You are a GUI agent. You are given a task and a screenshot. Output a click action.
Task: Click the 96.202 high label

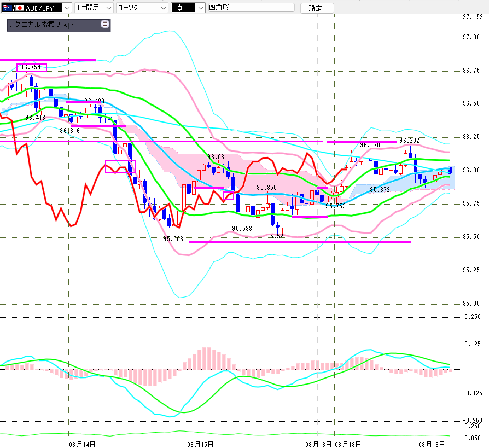[410, 141]
